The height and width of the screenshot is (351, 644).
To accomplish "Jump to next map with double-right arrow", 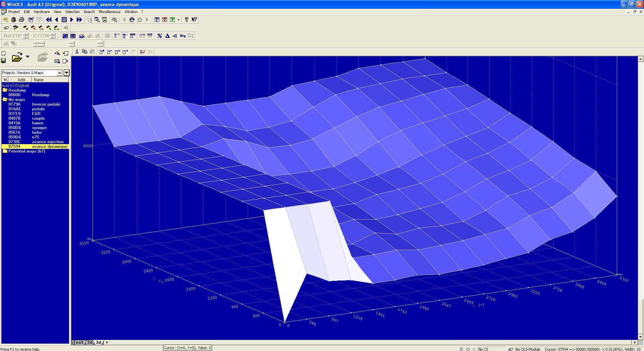I will (x=79, y=20).
